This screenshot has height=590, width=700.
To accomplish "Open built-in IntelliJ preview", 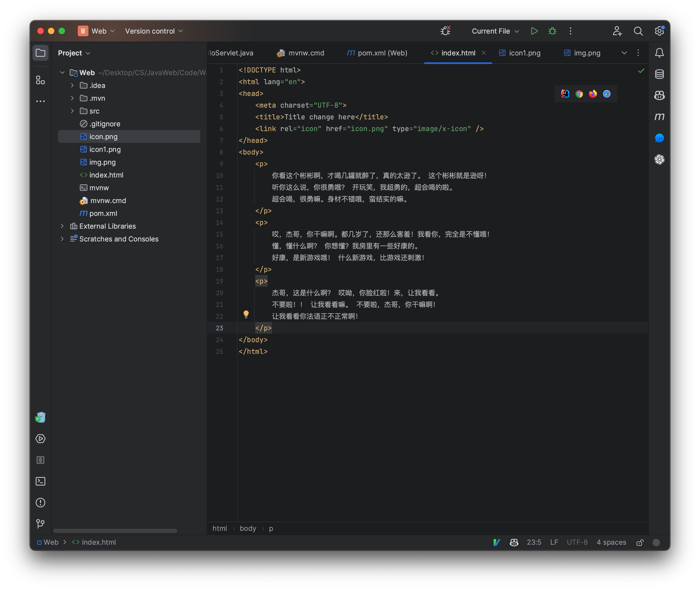I will tap(565, 94).
